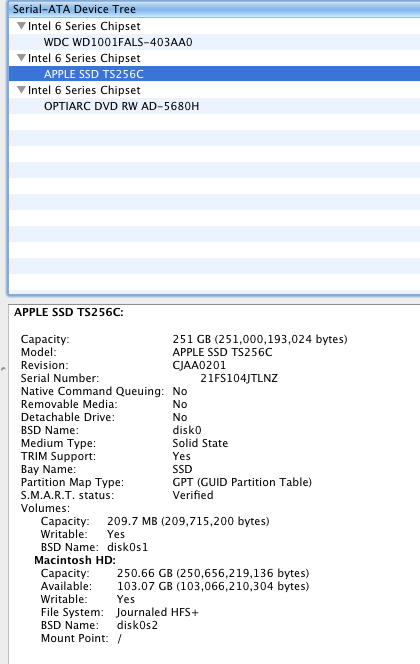Click the 250.66 GB capacity value
The width and height of the screenshot is (420, 664).
pyautogui.click(x=213, y=573)
